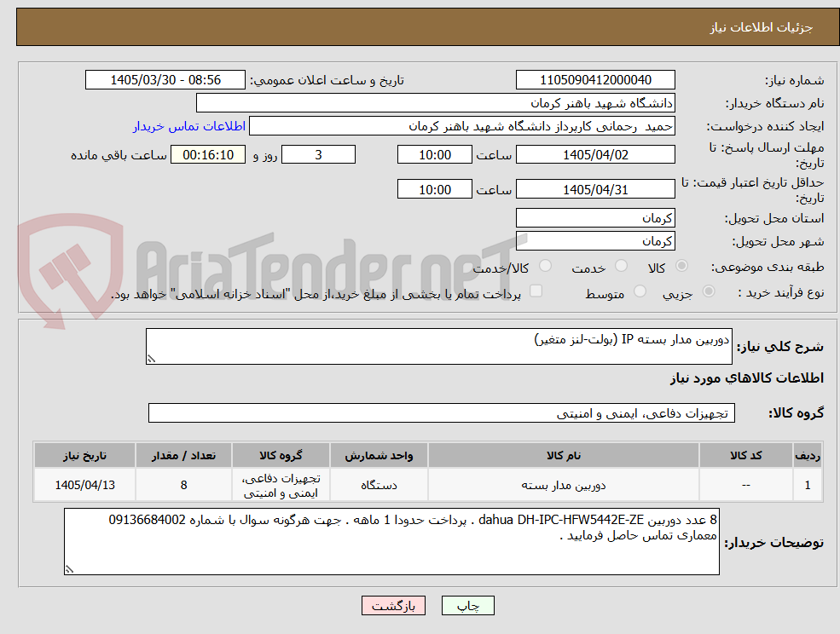Click the general need description text area
This screenshot has height=634, width=840.
[438, 347]
